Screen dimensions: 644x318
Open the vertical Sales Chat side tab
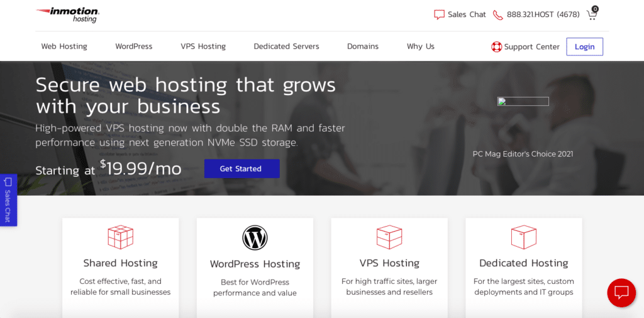click(x=8, y=200)
